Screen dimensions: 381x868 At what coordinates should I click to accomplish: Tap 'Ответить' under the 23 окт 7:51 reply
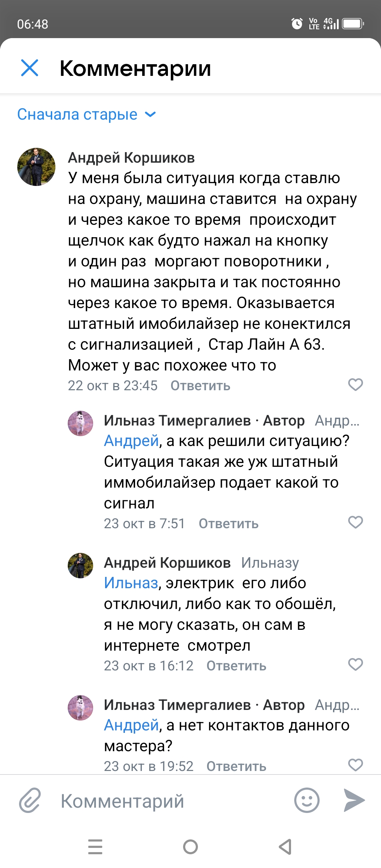click(228, 524)
